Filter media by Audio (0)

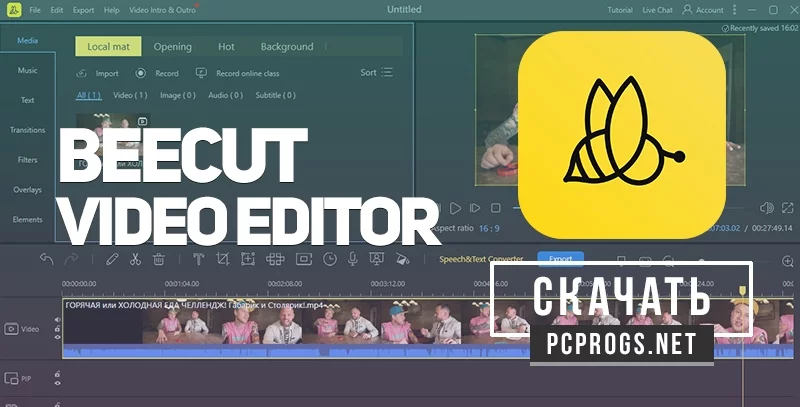pyautogui.click(x=226, y=95)
